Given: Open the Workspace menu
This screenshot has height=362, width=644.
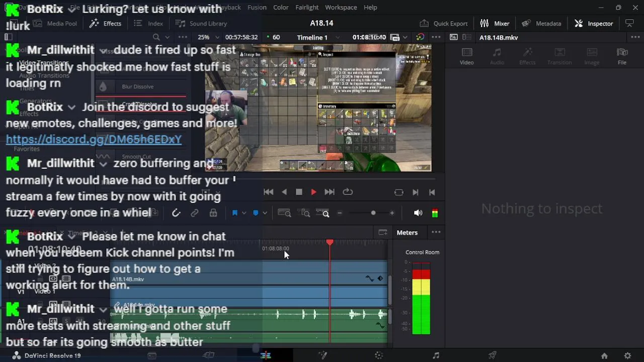Looking at the screenshot, I should pyautogui.click(x=341, y=7).
